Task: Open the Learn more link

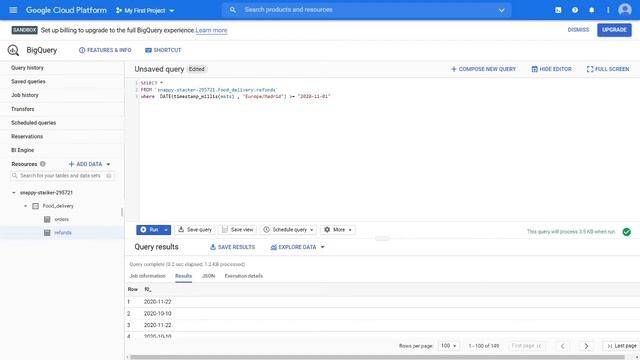Action: [211, 30]
